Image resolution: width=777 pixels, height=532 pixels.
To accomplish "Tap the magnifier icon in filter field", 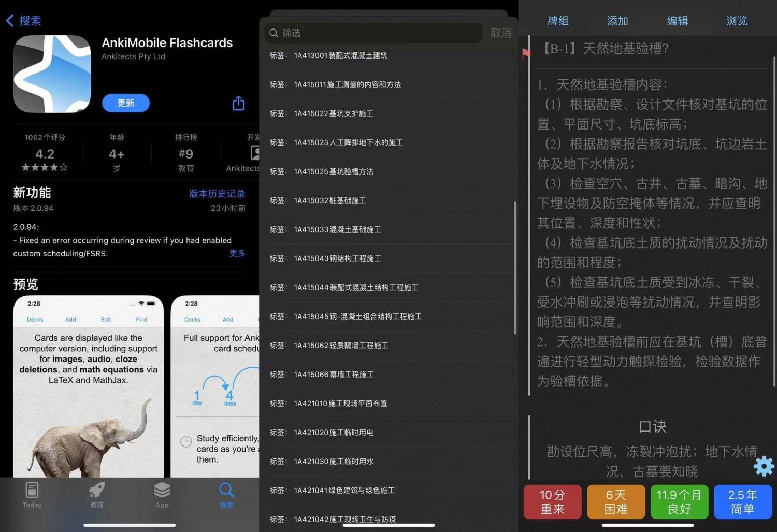I will 274,33.
